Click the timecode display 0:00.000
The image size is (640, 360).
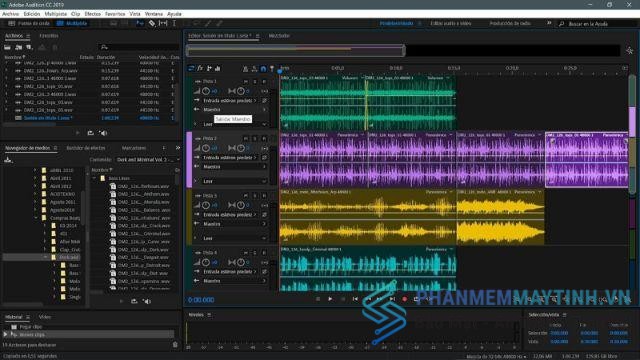click(x=201, y=300)
